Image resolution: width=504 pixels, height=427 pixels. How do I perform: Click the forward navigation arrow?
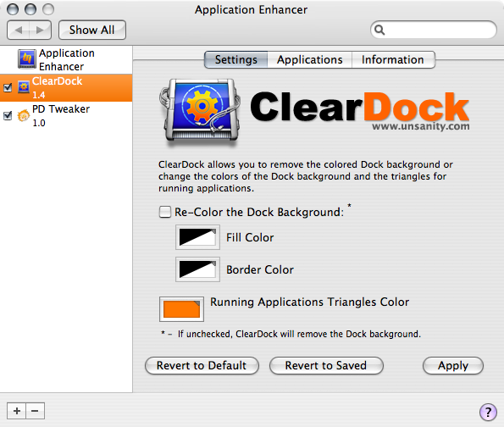(x=40, y=30)
